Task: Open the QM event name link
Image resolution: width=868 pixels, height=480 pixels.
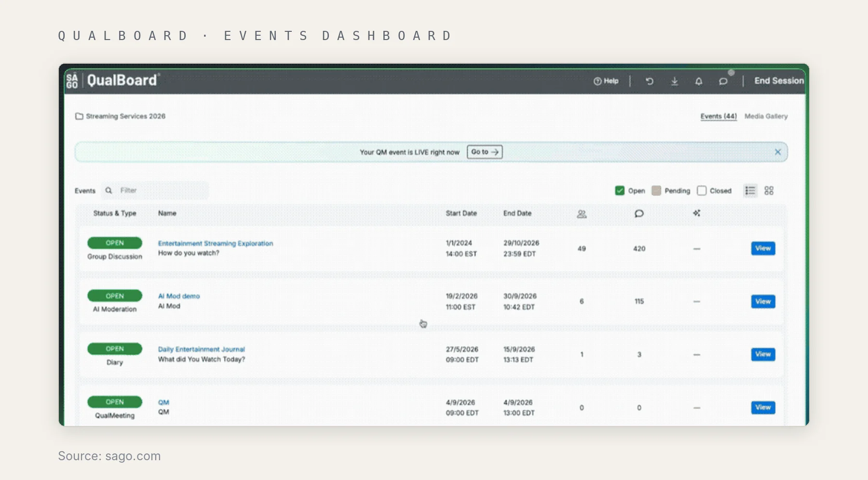Action: pyautogui.click(x=163, y=402)
